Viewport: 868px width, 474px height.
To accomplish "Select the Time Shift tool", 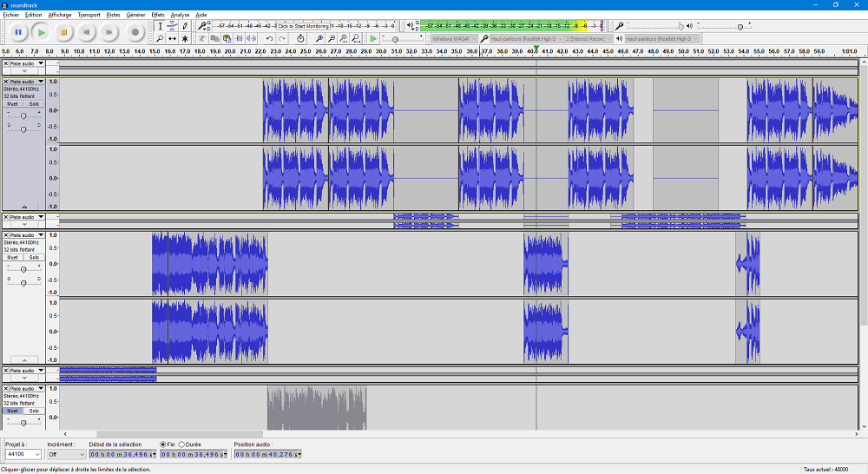I will tap(172, 39).
